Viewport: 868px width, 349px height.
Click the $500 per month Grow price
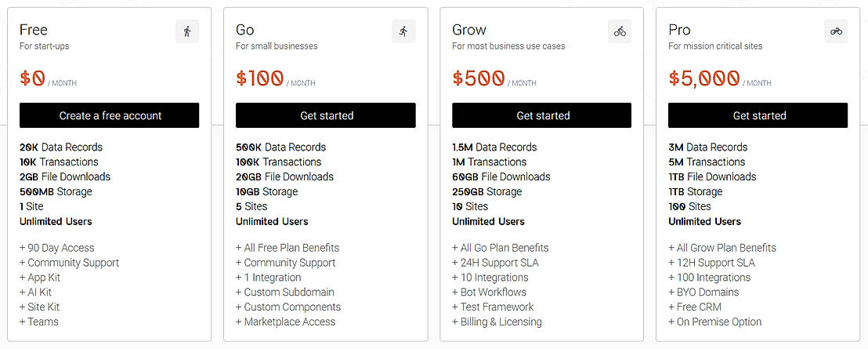point(479,78)
